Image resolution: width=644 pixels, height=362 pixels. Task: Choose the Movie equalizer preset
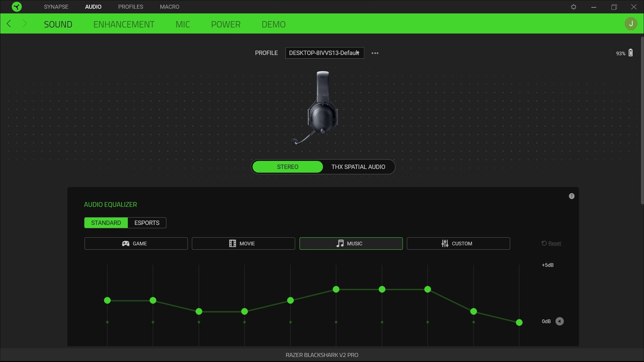tap(243, 243)
